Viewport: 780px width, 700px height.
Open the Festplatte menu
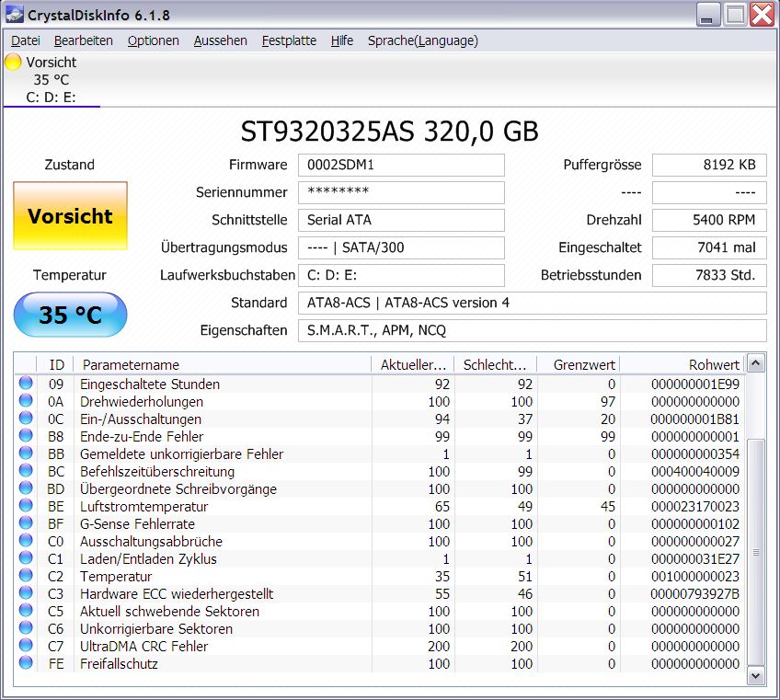[x=289, y=40]
